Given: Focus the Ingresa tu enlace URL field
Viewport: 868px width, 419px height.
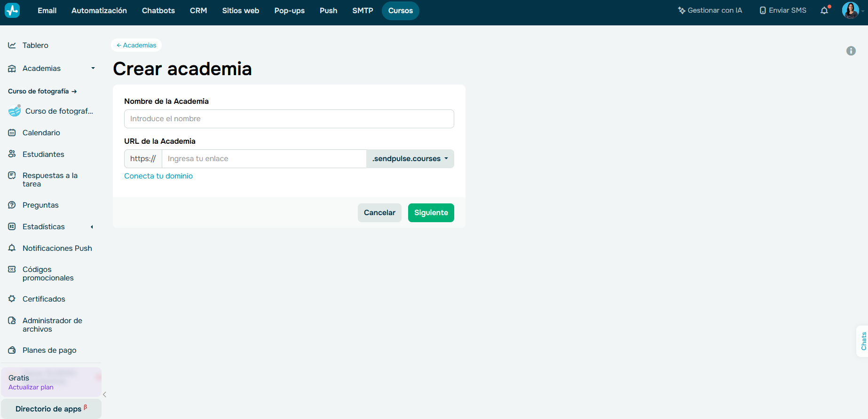Looking at the screenshot, I should click(x=264, y=159).
